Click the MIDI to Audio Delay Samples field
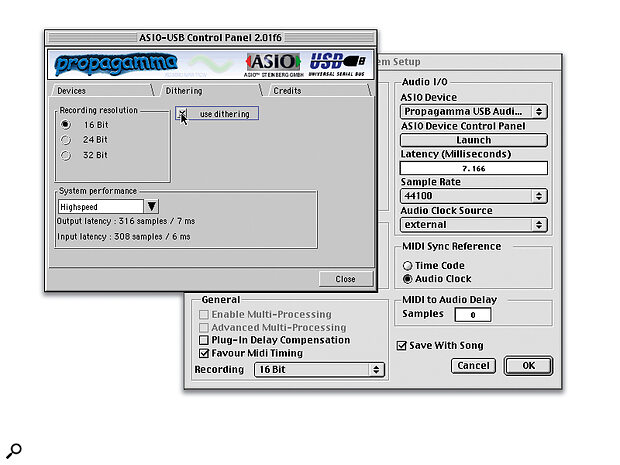 pyautogui.click(x=473, y=315)
